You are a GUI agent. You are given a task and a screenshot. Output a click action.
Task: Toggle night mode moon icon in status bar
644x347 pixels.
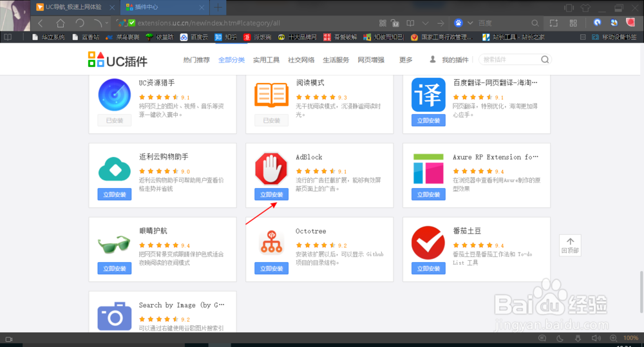point(560,339)
